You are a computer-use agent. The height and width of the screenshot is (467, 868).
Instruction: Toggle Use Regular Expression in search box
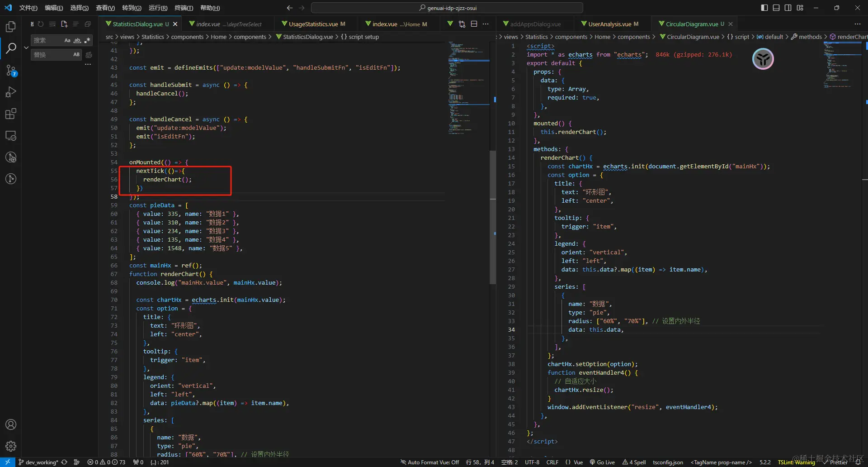pos(87,40)
